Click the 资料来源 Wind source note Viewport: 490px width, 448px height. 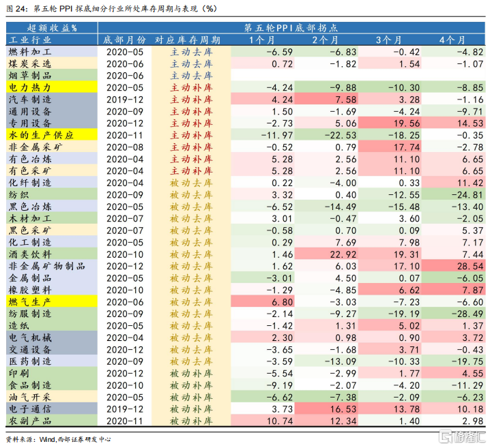59,439
